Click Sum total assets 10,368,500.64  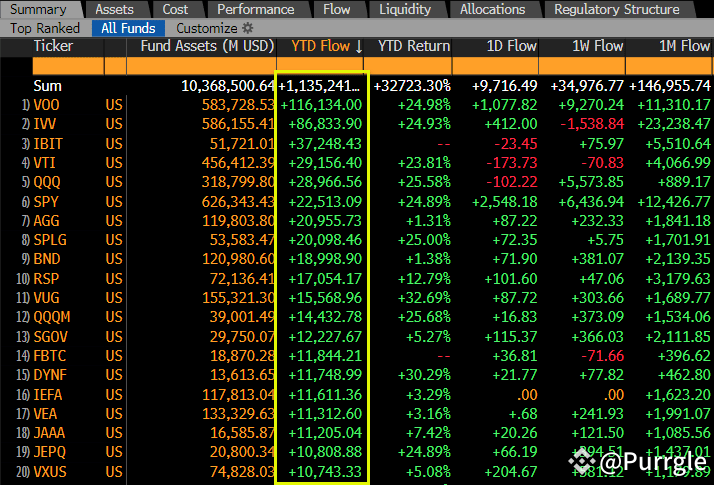228,86
